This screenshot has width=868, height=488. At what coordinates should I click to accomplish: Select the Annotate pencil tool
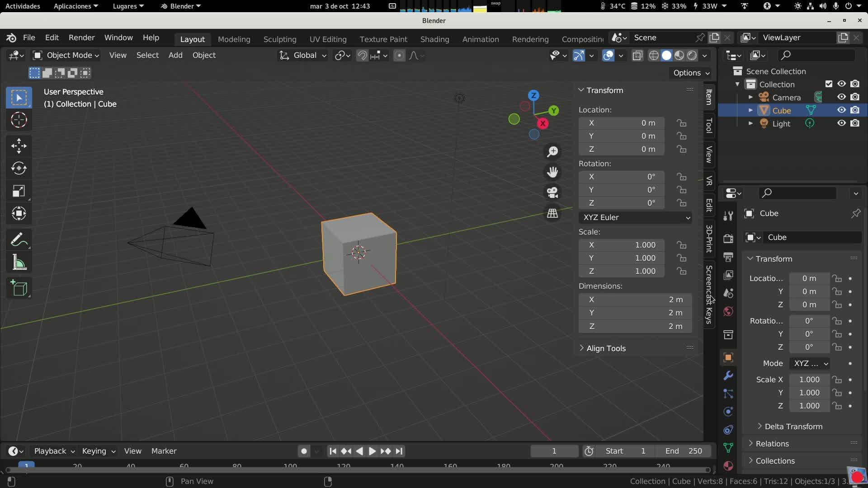click(x=19, y=239)
